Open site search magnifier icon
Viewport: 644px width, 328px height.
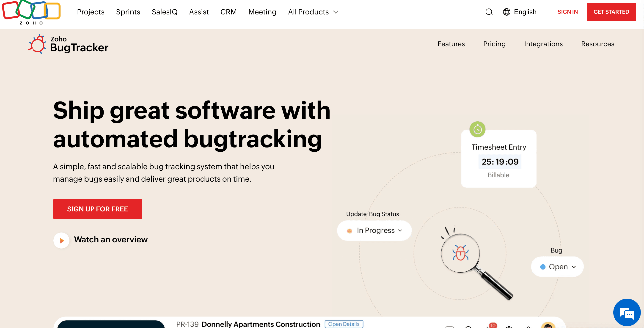(489, 12)
